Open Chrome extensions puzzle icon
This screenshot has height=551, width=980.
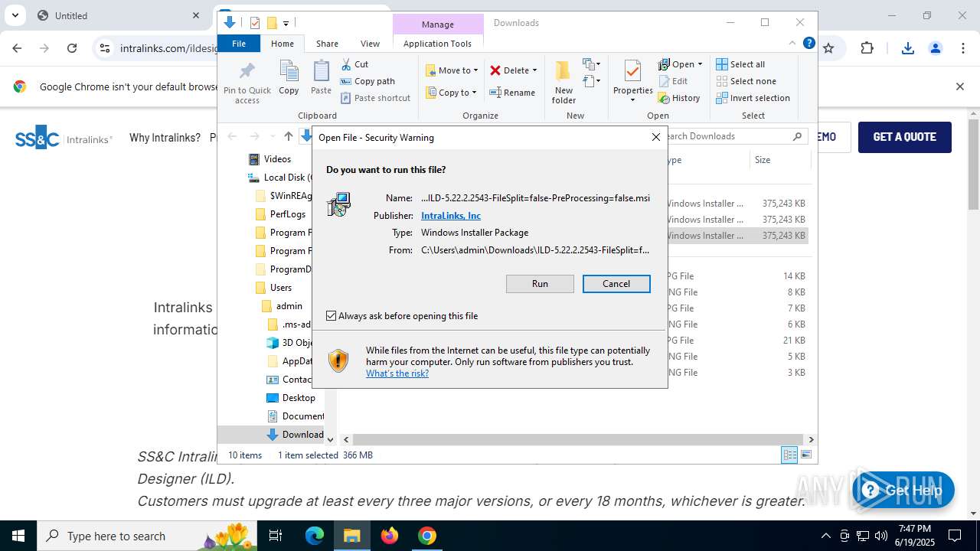pyautogui.click(x=867, y=48)
